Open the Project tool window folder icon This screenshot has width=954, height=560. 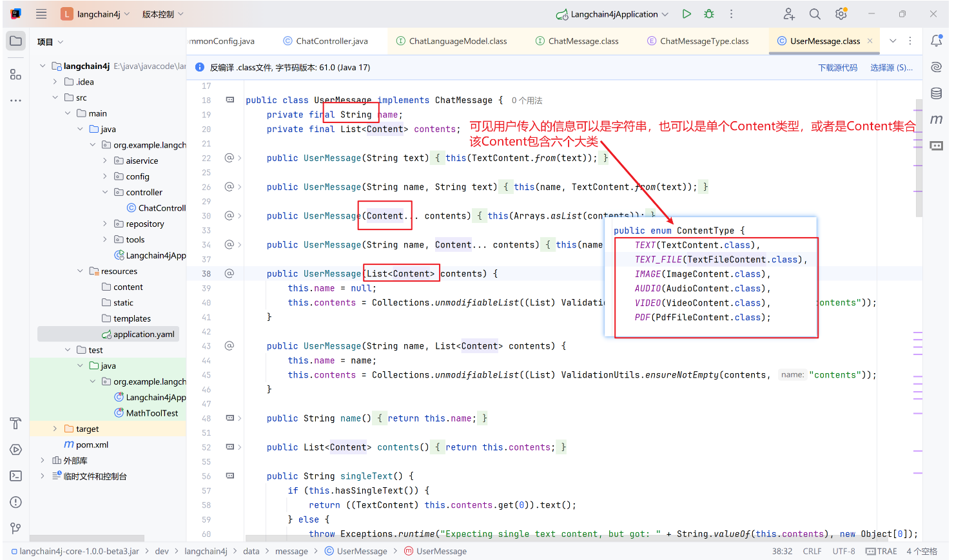pyautogui.click(x=16, y=41)
